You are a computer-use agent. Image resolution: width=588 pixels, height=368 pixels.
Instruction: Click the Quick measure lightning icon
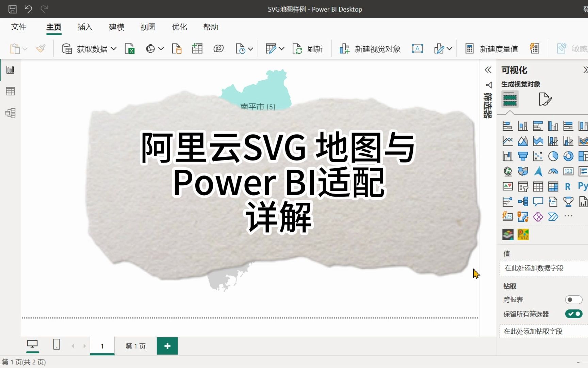click(x=535, y=49)
